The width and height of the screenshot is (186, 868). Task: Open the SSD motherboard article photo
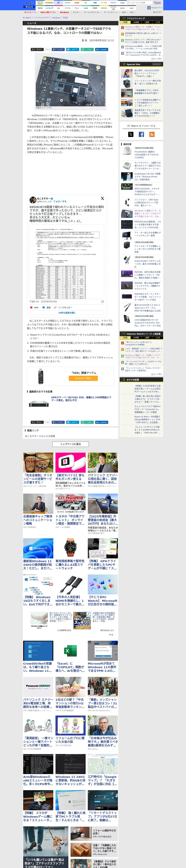tap(70, 81)
